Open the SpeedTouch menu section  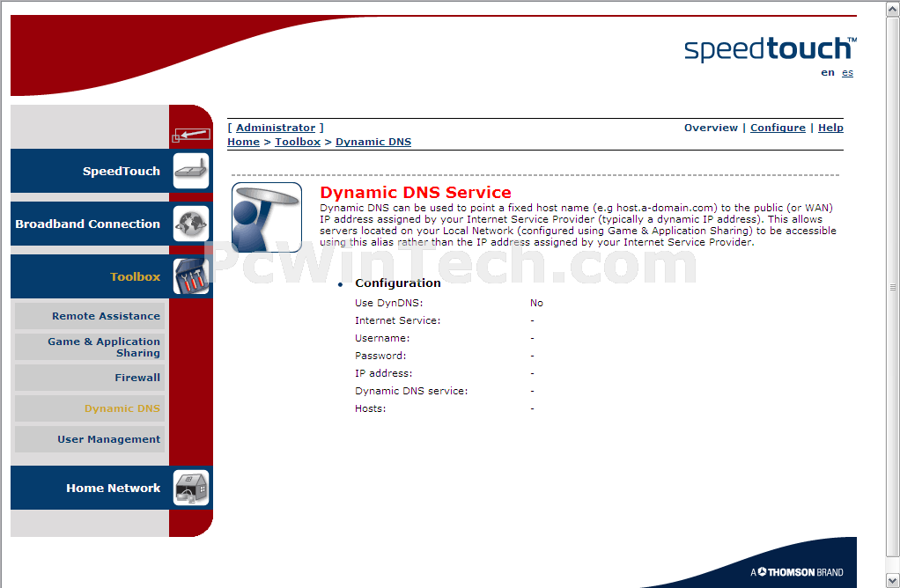coord(122,171)
